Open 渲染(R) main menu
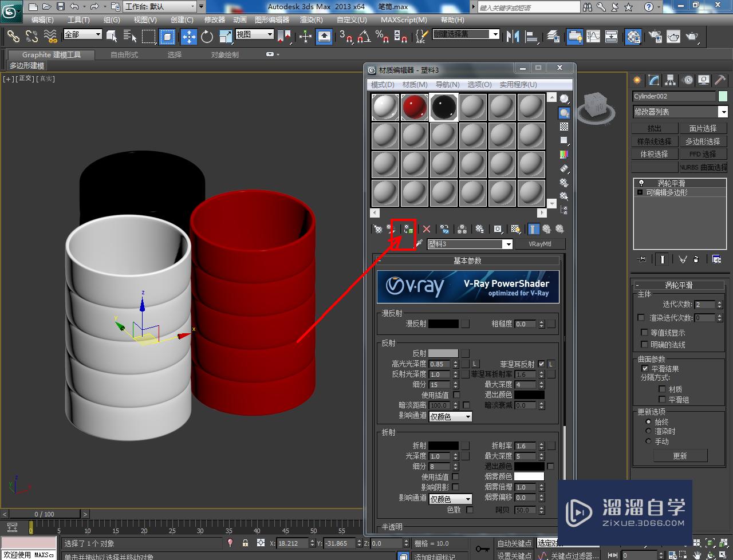Screen dimensions: 733x560 click(x=312, y=19)
